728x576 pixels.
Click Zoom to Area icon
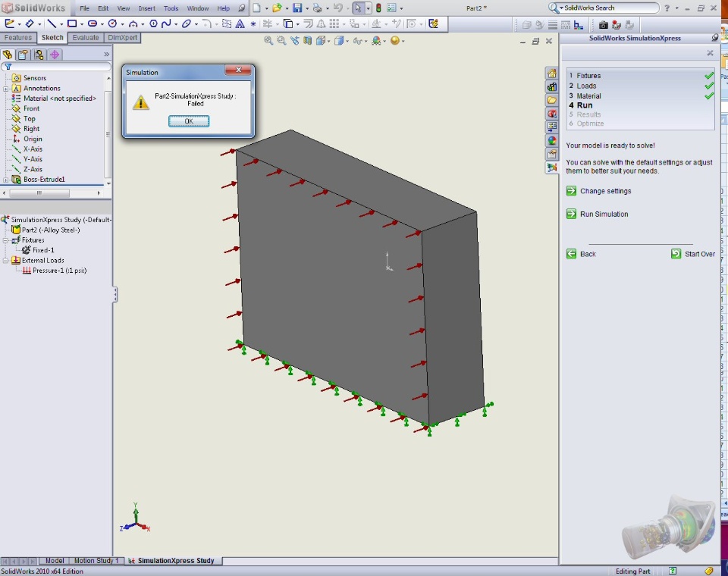[281, 41]
